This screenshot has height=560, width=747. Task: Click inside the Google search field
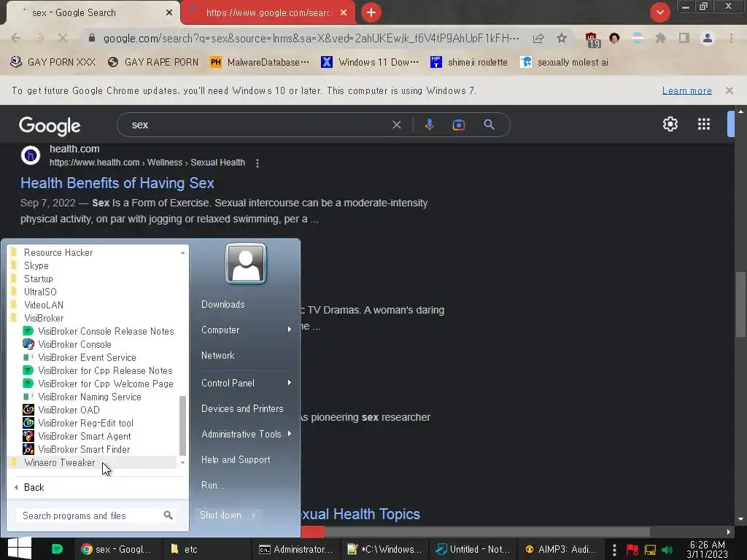pos(258,125)
